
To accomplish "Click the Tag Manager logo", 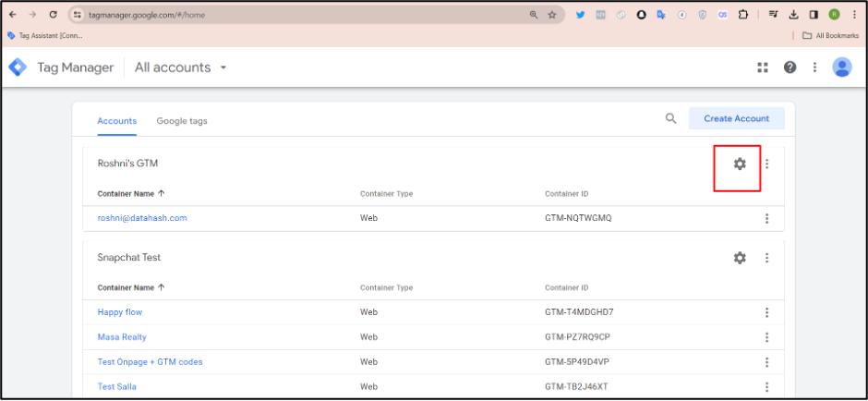I will point(18,67).
